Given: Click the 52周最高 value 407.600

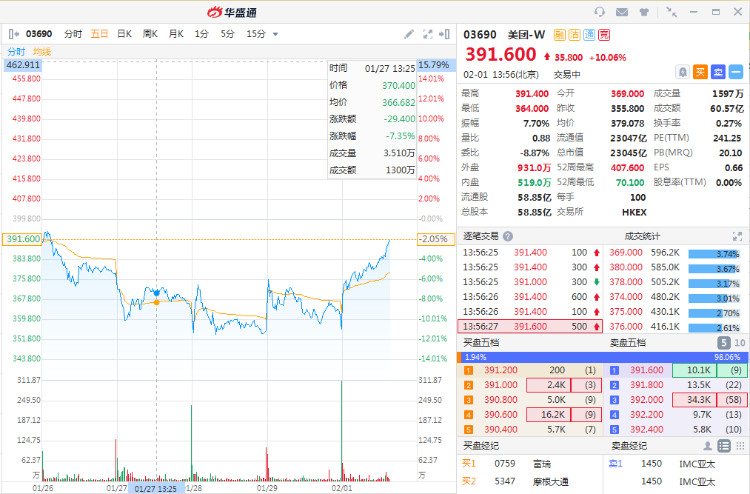Looking at the screenshot, I should pos(627,168).
